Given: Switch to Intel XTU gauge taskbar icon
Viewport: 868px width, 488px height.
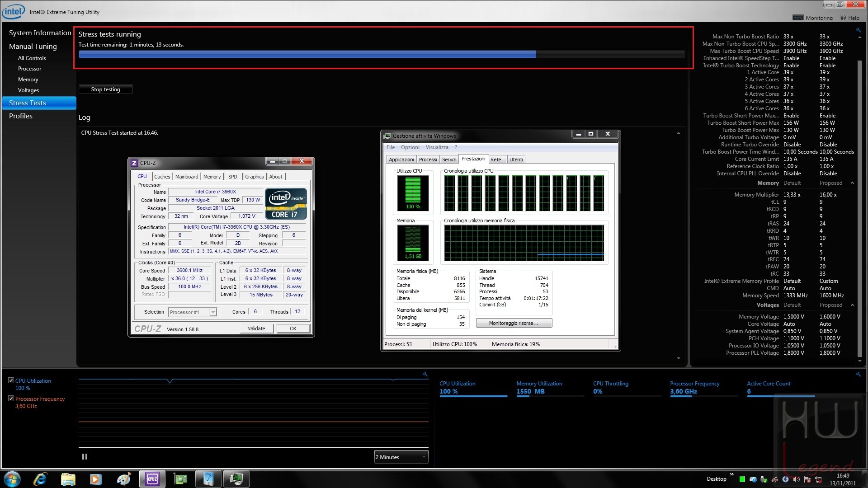Looking at the screenshot, I should tap(208, 479).
